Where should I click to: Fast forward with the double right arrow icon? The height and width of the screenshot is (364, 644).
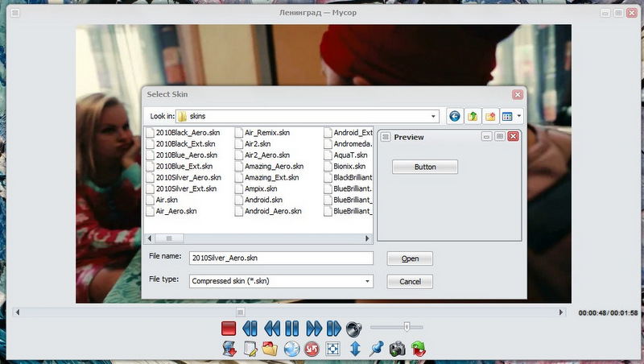click(x=314, y=329)
